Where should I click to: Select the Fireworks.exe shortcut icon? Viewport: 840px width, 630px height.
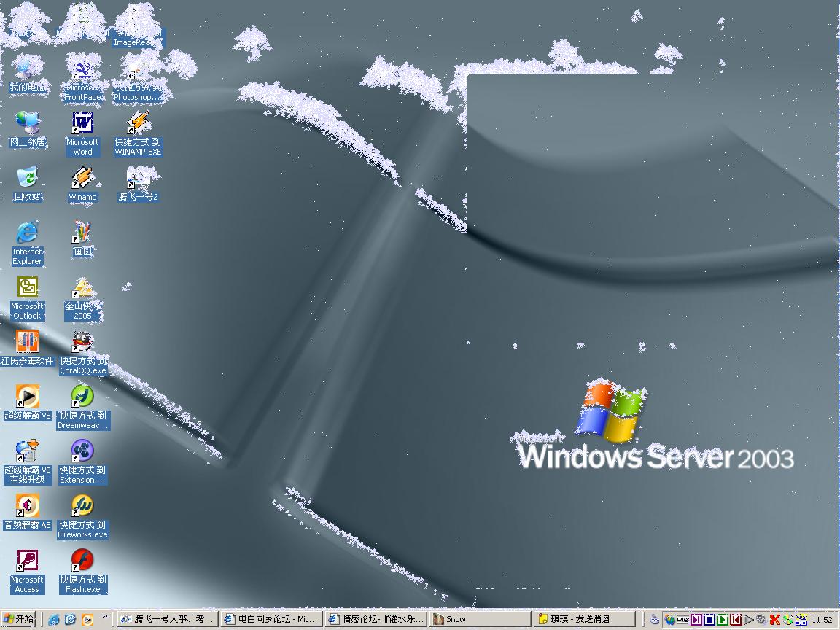pos(82,506)
